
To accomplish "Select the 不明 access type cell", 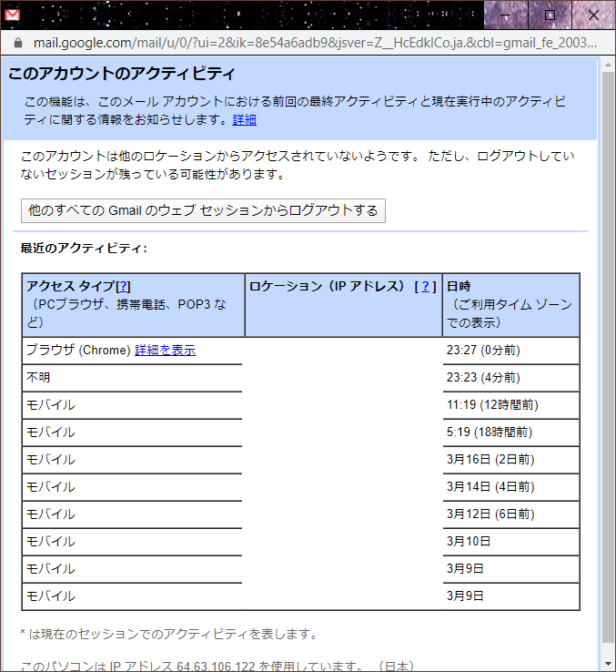I will click(x=132, y=378).
